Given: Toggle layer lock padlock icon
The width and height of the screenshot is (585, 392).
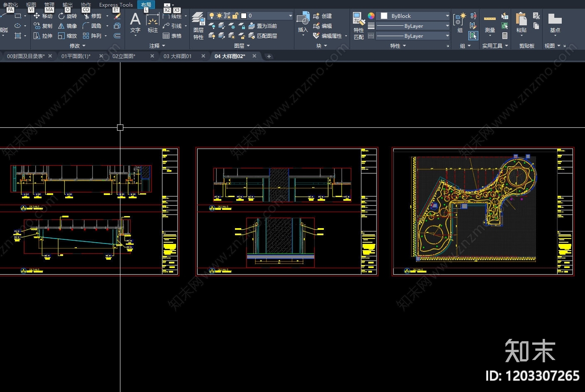Looking at the screenshot, I should [x=235, y=16].
